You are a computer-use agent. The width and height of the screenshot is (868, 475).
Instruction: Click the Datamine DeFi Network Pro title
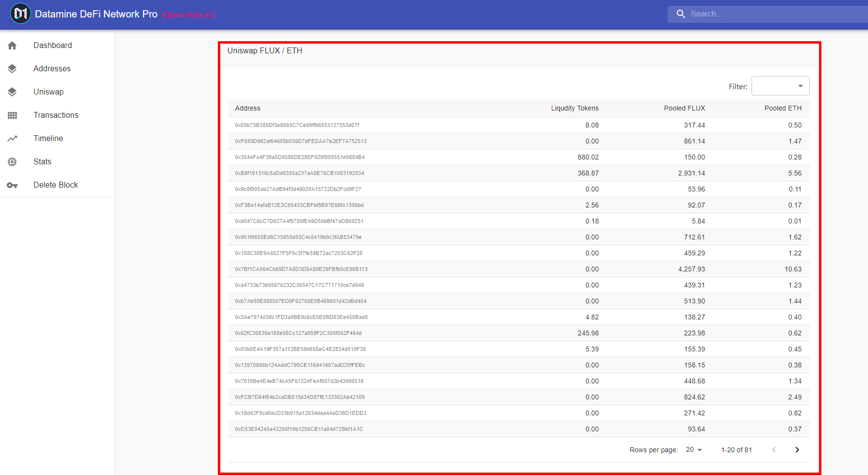click(x=96, y=14)
